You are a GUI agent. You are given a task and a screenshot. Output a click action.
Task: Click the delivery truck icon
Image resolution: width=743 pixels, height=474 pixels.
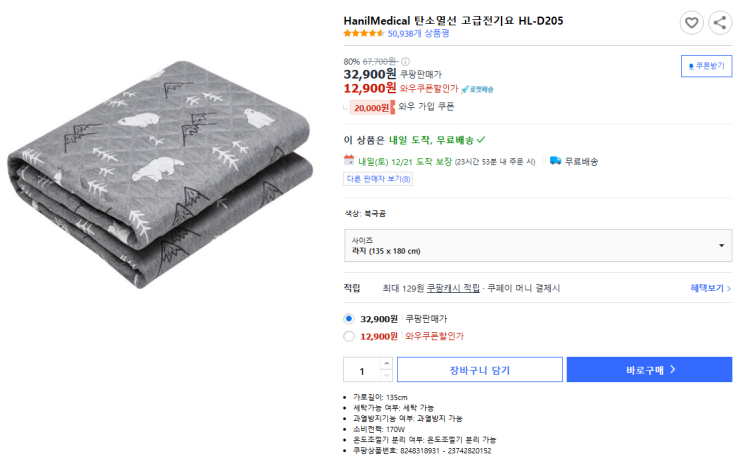(x=556, y=160)
